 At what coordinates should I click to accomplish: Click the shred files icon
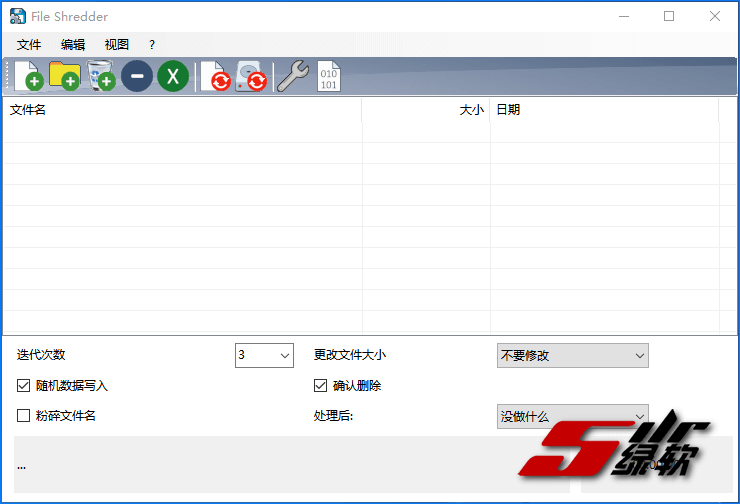coord(214,76)
